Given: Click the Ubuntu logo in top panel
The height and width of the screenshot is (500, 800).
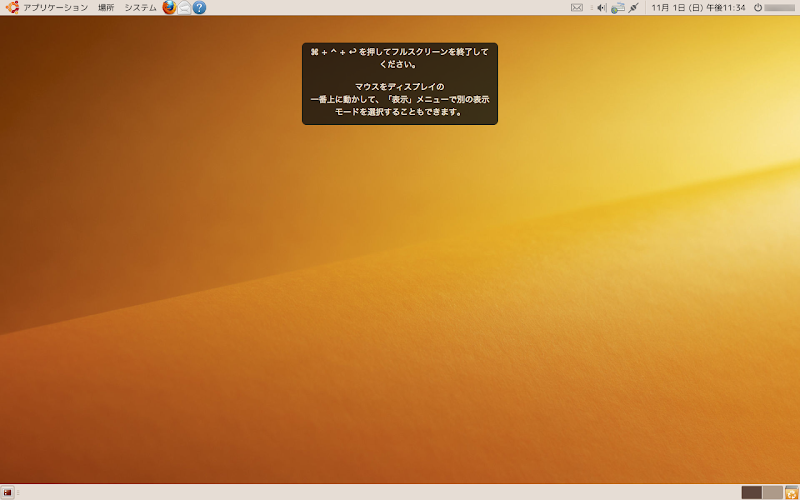Looking at the screenshot, I should pyautogui.click(x=12, y=8).
